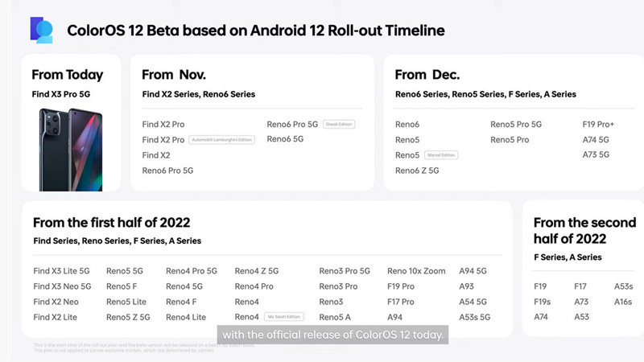Click F19 Pro+ in December list
644x362 pixels.
click(x=598, y=124)
